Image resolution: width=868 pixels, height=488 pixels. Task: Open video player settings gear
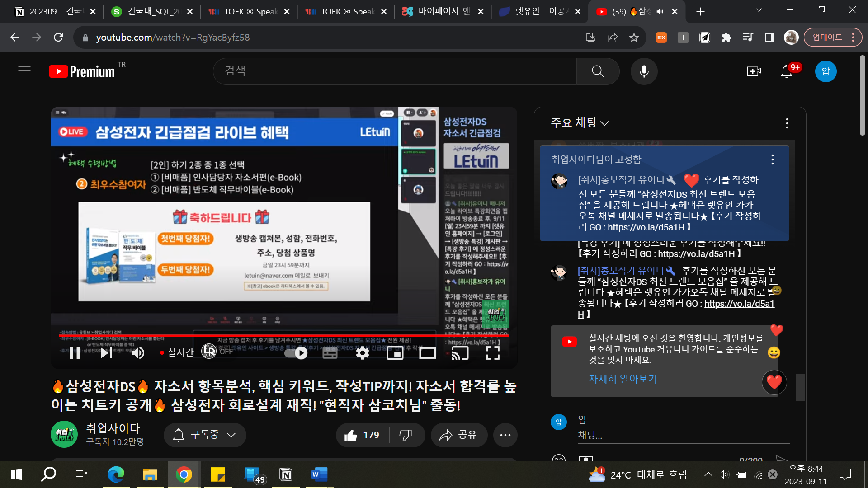[363, 353]
